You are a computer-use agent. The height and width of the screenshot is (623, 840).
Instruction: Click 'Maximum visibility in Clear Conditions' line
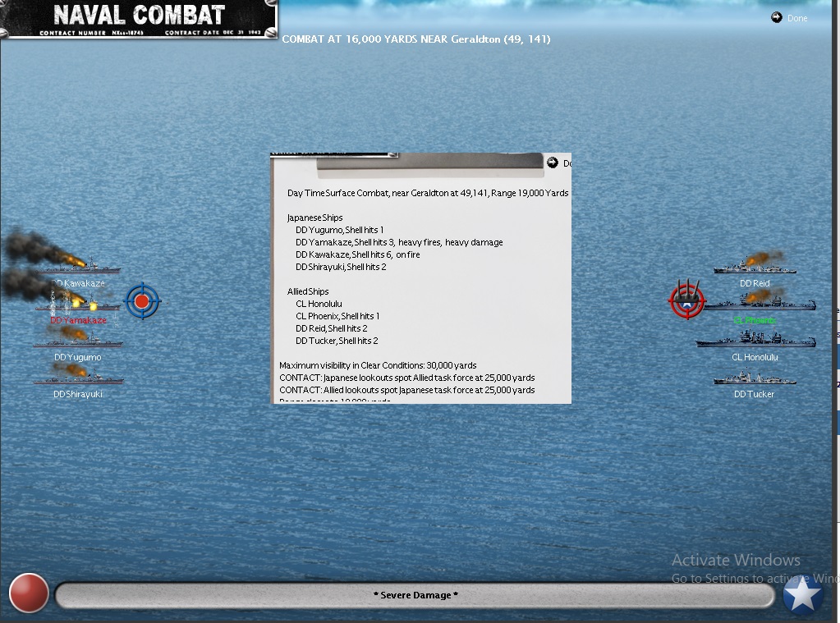click(378, 365)
